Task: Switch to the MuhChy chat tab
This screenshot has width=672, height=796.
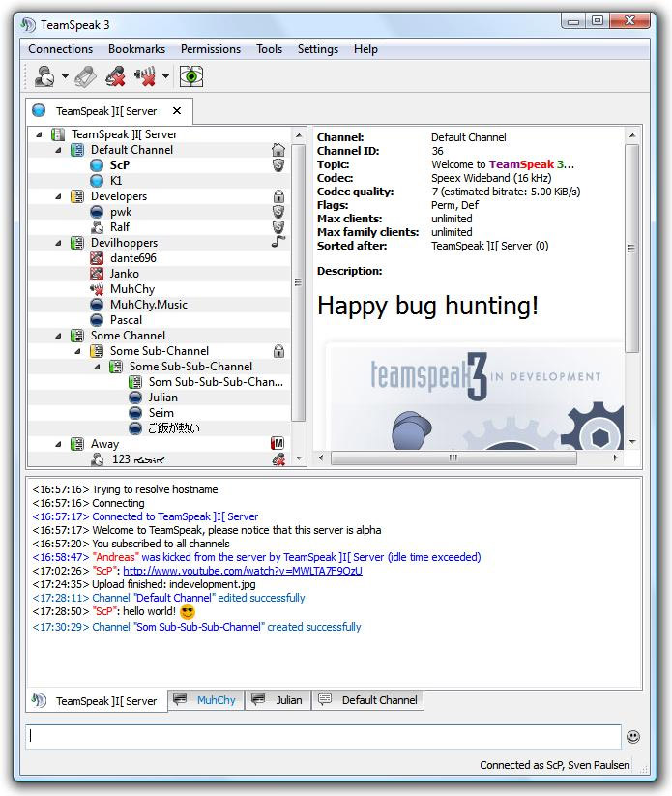Action: pyautogui.click(x=206, y=700)
